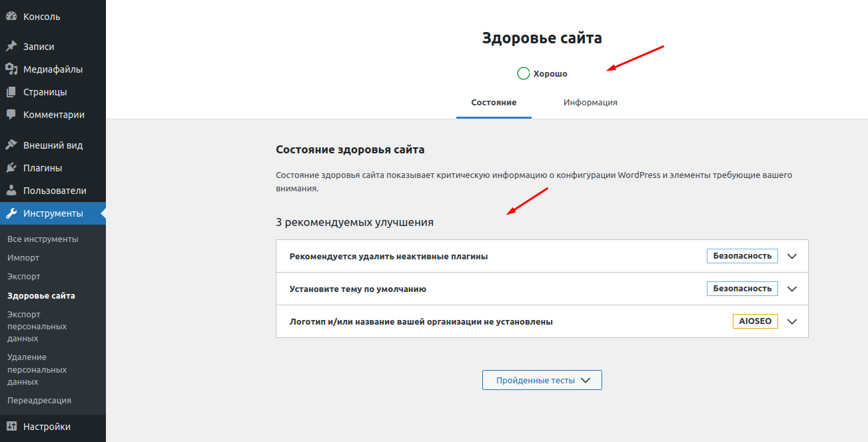Open the Переадресация submenu item

pos(39,401)
